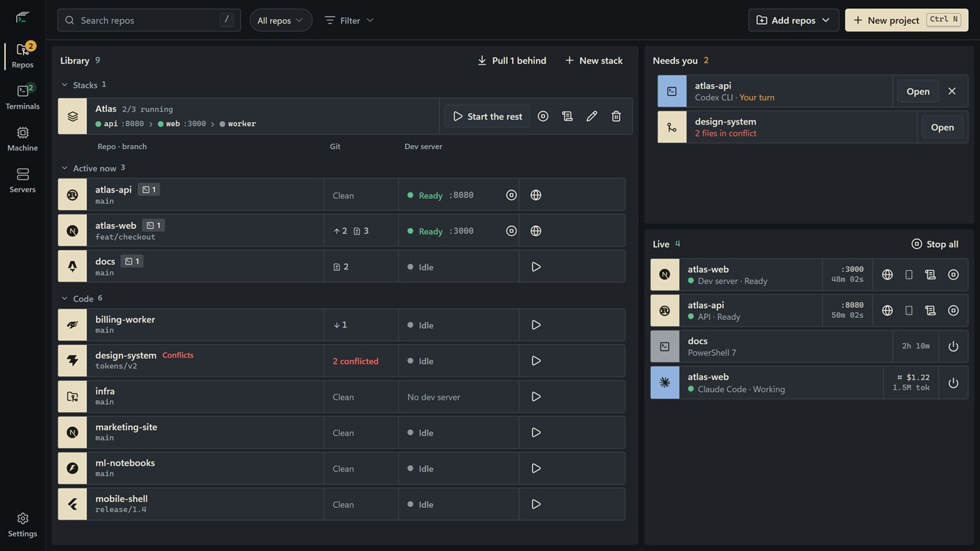Stop the atlas-web dev server in list
980x551 pixels.
(511, 231)
